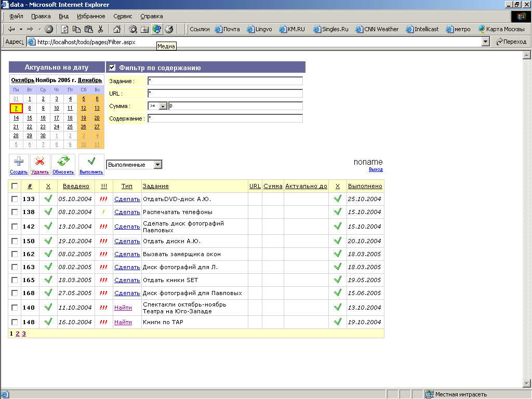
Task: Uncheck the Фильтр по содержанию checkbox
Action: point(112,68)
